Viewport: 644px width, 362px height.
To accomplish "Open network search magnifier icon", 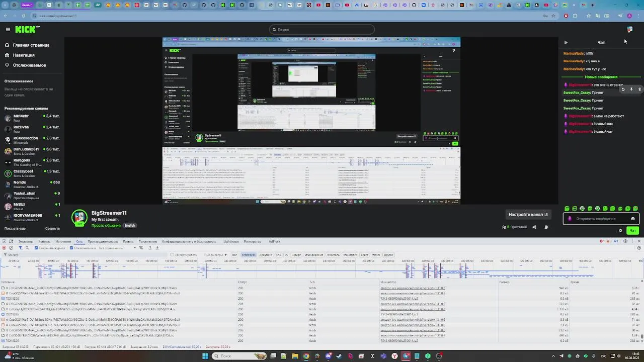I will (x=27, y=248).
